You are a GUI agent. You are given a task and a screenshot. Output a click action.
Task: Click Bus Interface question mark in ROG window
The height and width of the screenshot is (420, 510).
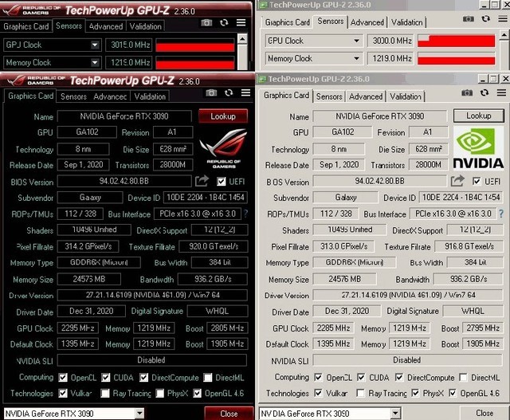pyautogui.click(x=245, y=214)
